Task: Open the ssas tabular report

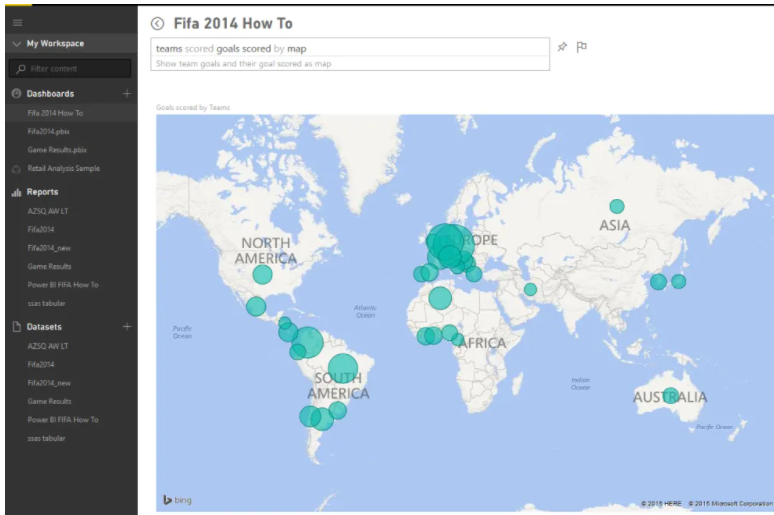Action: click(46, 303)
